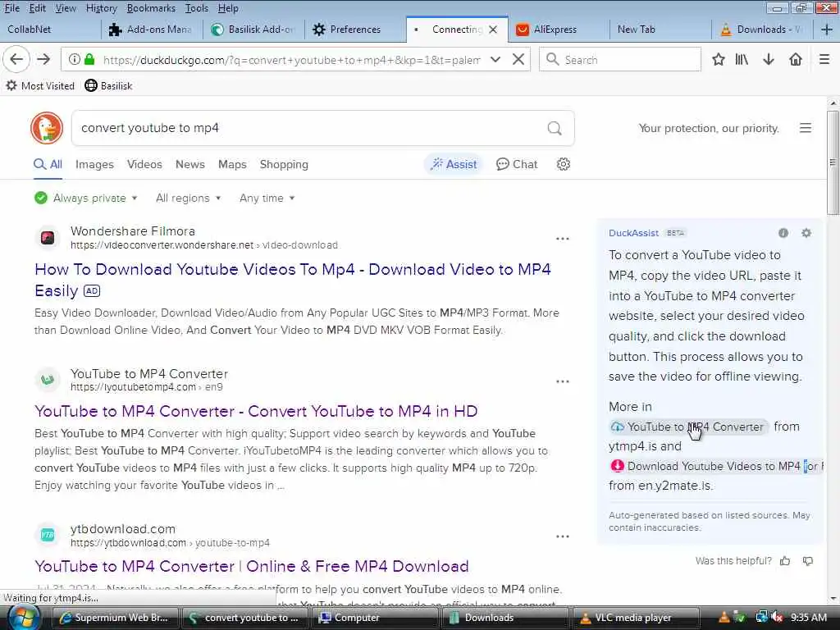840x630 pixels.
Task: Switch to the Add-ons Manager tab
Action: (x=152, y=30)
